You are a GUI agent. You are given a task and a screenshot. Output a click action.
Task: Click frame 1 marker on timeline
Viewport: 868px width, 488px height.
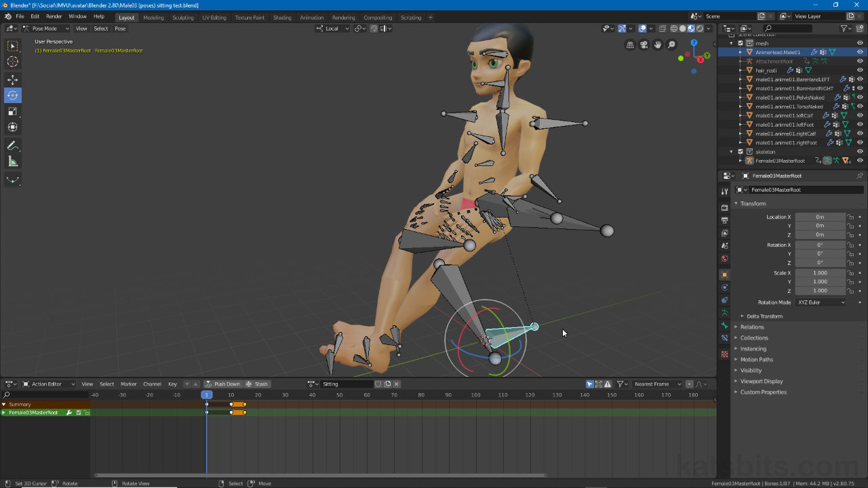pos(207,394)
